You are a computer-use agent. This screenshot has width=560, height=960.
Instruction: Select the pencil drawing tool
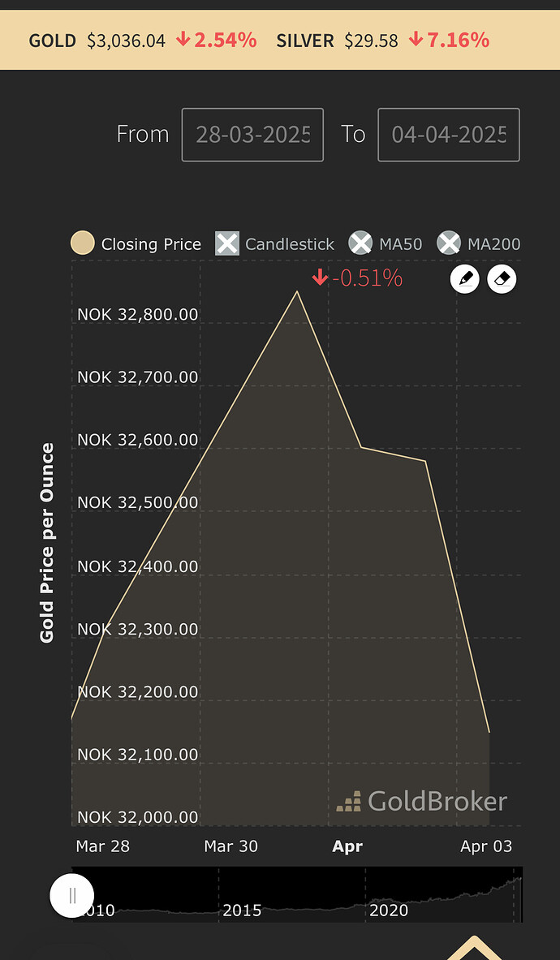[465, 279]
